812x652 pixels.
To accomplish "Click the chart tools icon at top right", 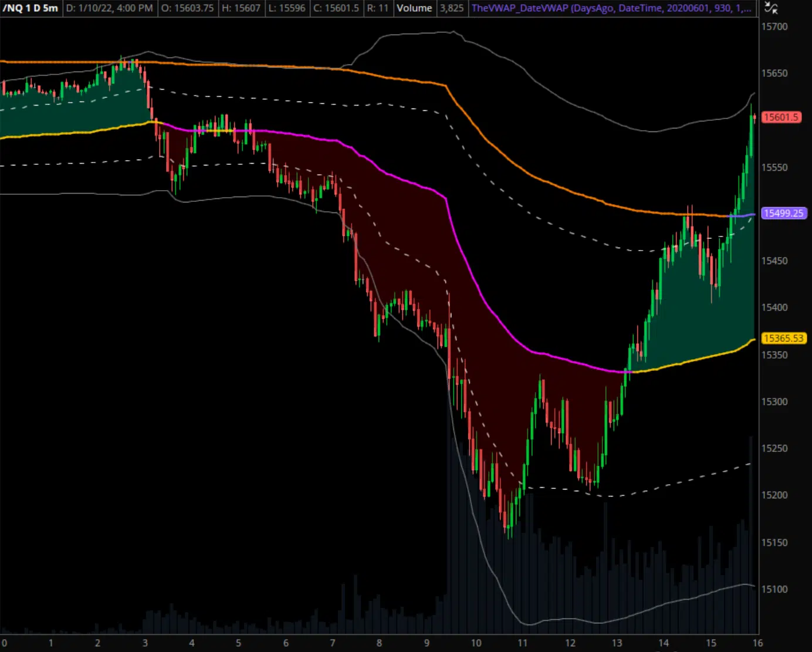I will pyautogui.click(x=771, y=8).
